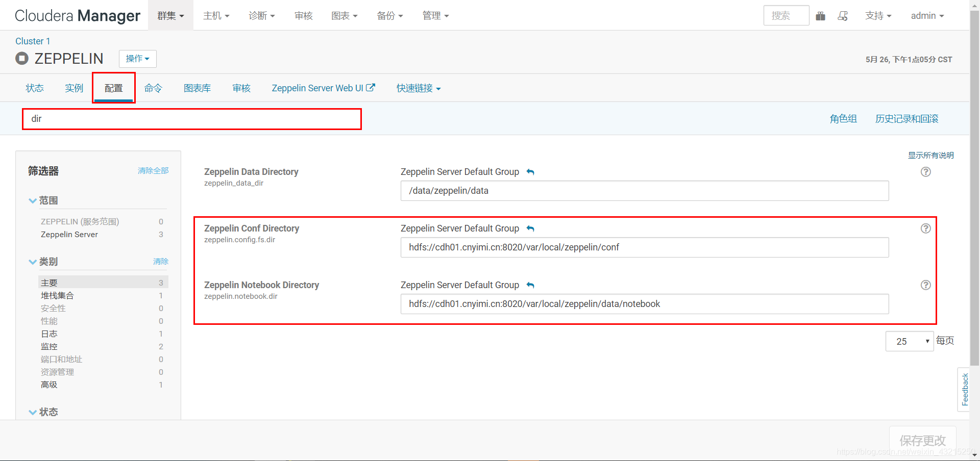980x461 pixels.
Task: Edit the Zeppelin Conf Directory path field
Action: [x=645, y=247]
